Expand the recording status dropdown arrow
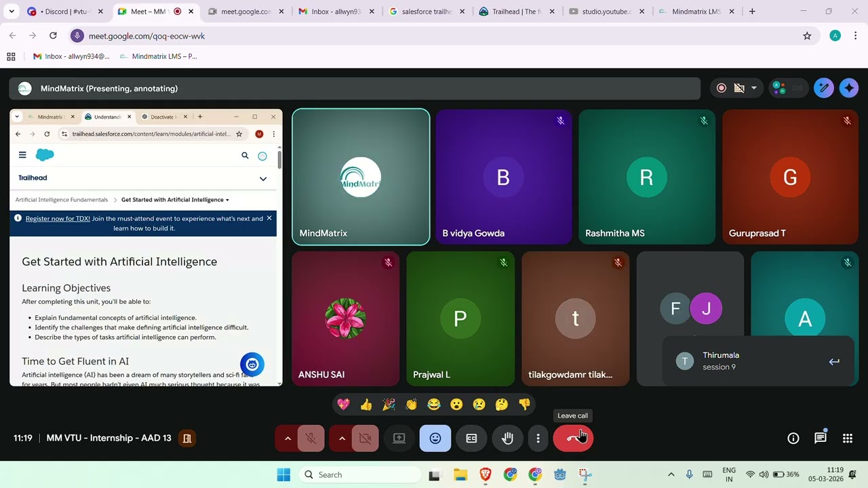The height and width of the screenshot is (488, 868). [753, 88]
